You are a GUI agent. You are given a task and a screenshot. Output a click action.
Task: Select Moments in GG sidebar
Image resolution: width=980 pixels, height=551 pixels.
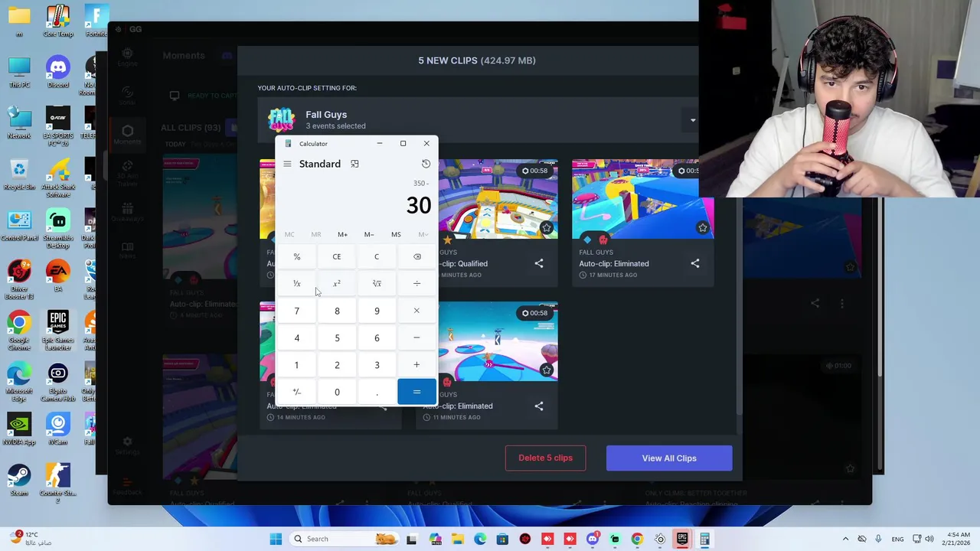pos(127,135)
